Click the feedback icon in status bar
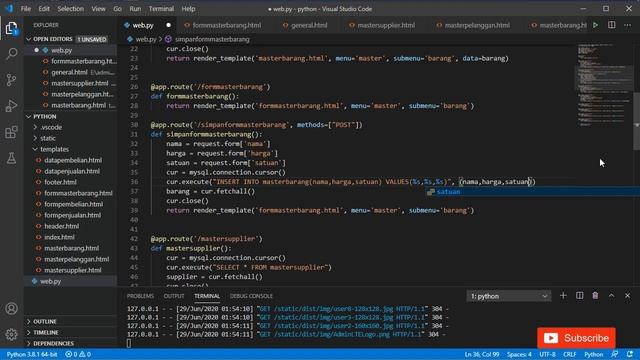The width and height of the screenshot is (640, 360). tap(615, 354)
